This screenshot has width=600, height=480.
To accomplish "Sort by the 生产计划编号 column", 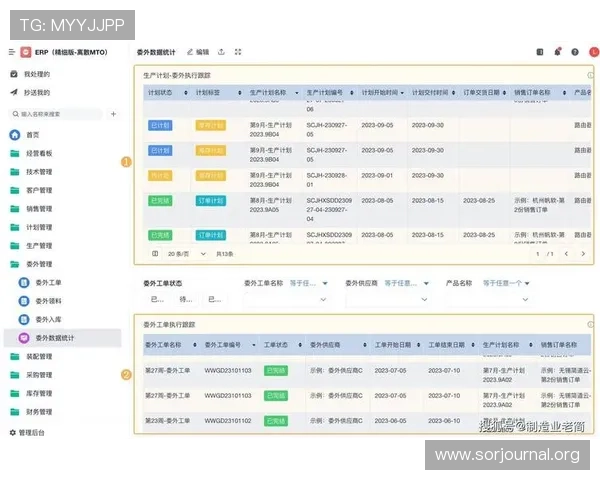I will coord(352,93).
